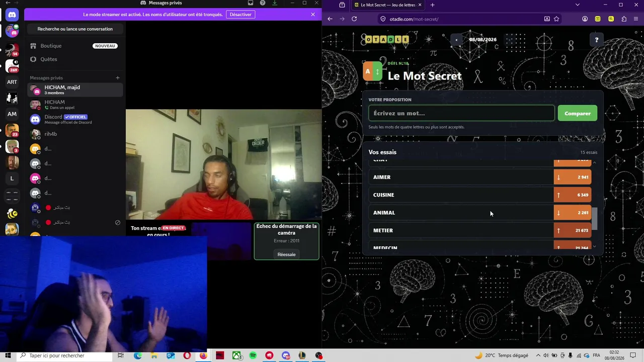This screenshot has height=362, width=644.
Task: List all Firefox tabs with the chevron
Action: [578, 5]
